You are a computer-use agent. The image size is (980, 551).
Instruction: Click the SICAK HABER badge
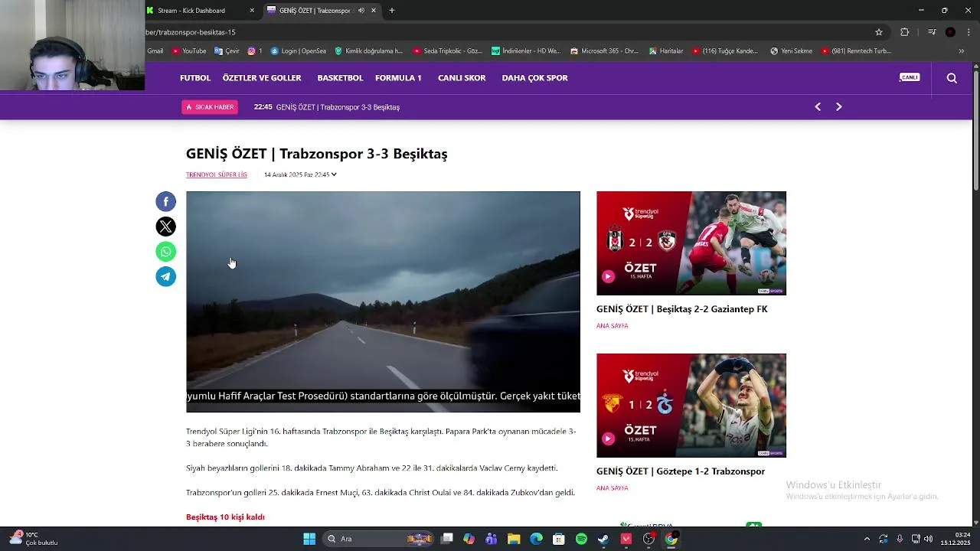(210, 107)
